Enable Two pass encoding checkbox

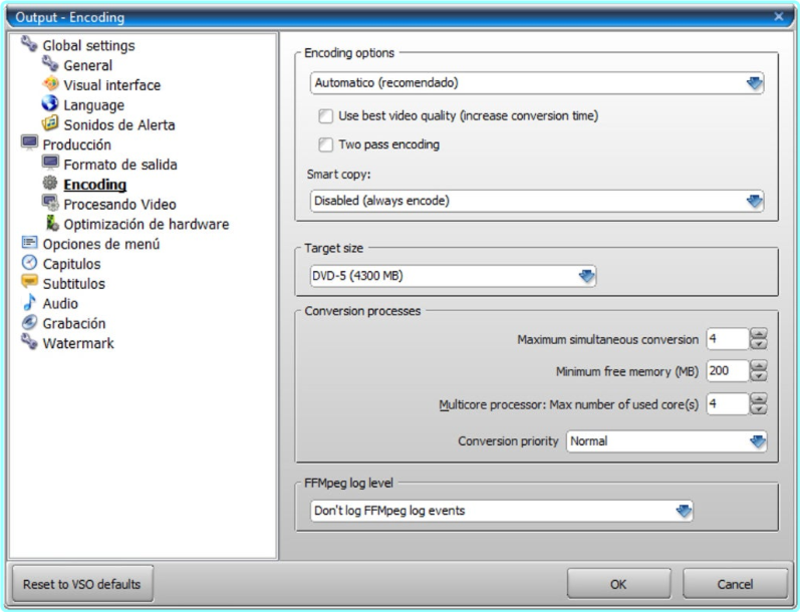(326, 145)
